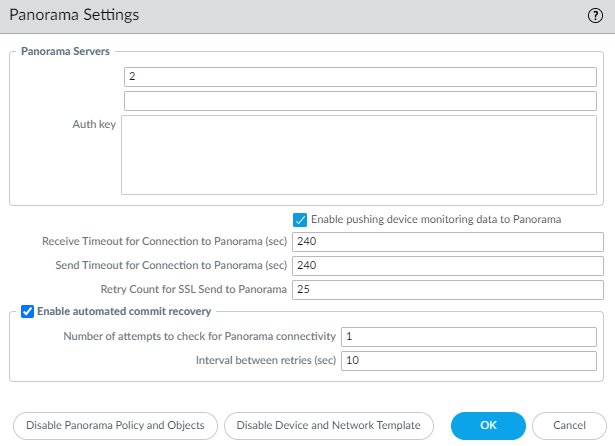Image resolution: width=615 pixels, height=446 pixels.
Task: Click the empty second Panorama server field
Action: (363, 100)
